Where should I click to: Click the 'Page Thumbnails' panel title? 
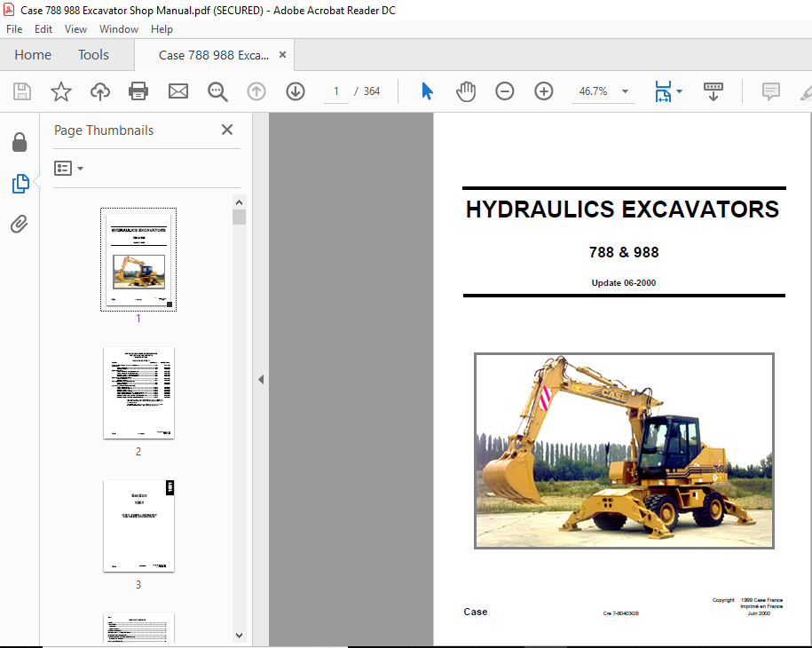click(x=104, y=130)
